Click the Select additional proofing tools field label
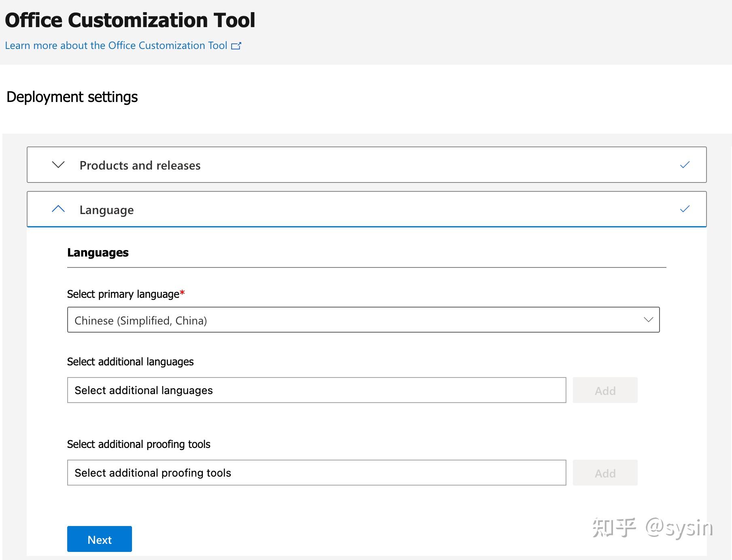Image resolution: width=732 pixels, height=560 pixels. point(139,444)
